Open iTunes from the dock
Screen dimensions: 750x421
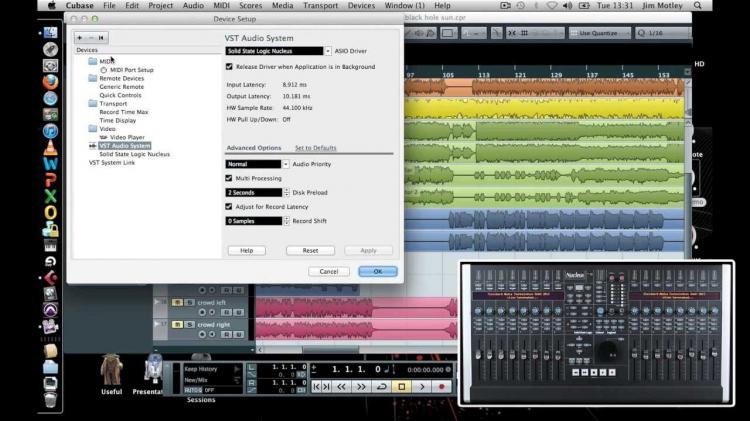pos(50,131)
